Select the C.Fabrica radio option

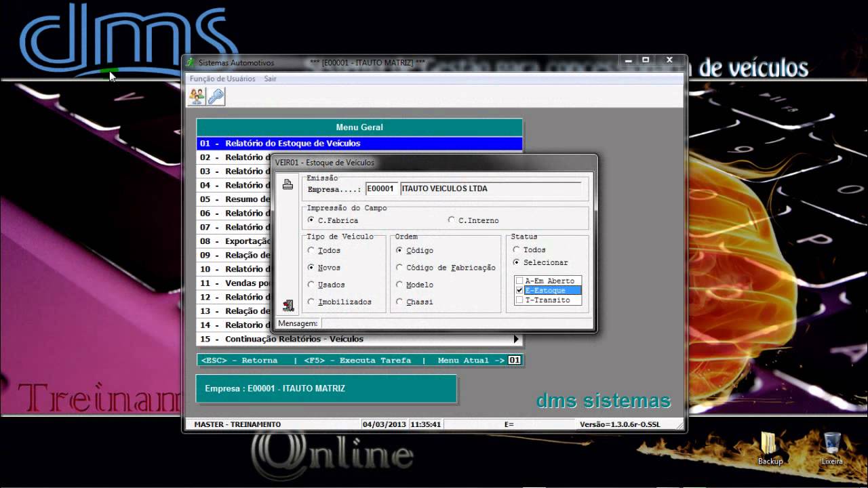point(333,220)
